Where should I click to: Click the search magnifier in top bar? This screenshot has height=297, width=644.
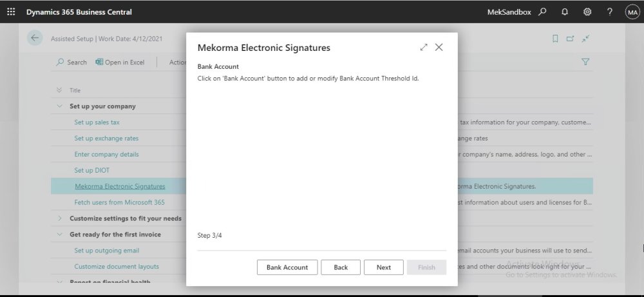point(542,12)
